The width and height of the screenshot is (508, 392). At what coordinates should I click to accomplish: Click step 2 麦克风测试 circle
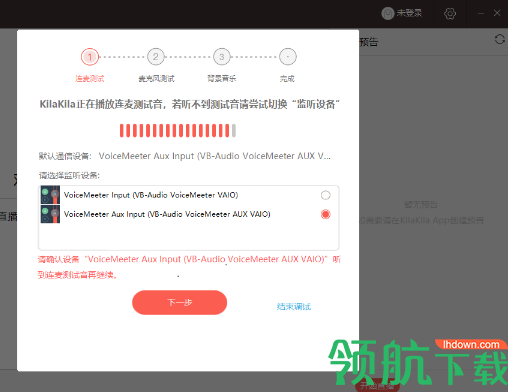[x=156, y=57]
